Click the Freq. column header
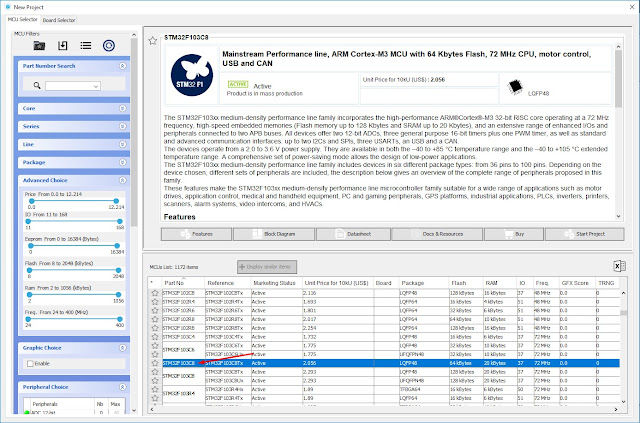This screenshot has width=640, height=423. click(x=546, y=283)
